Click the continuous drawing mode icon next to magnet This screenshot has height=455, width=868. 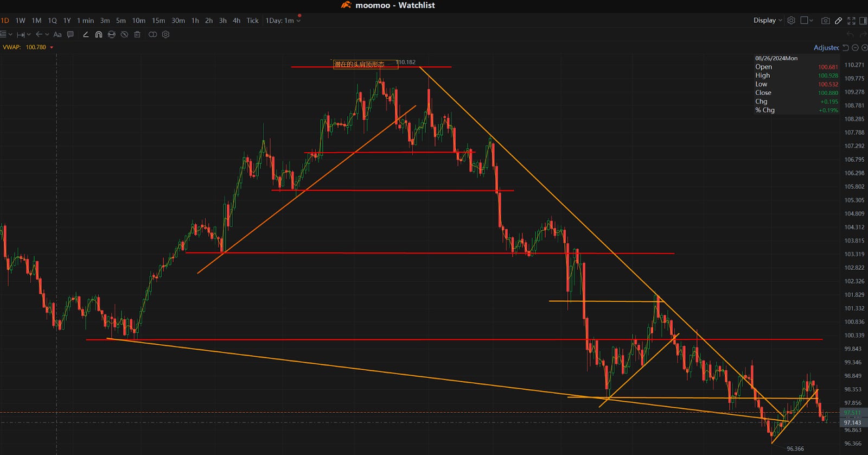(111, 34)
